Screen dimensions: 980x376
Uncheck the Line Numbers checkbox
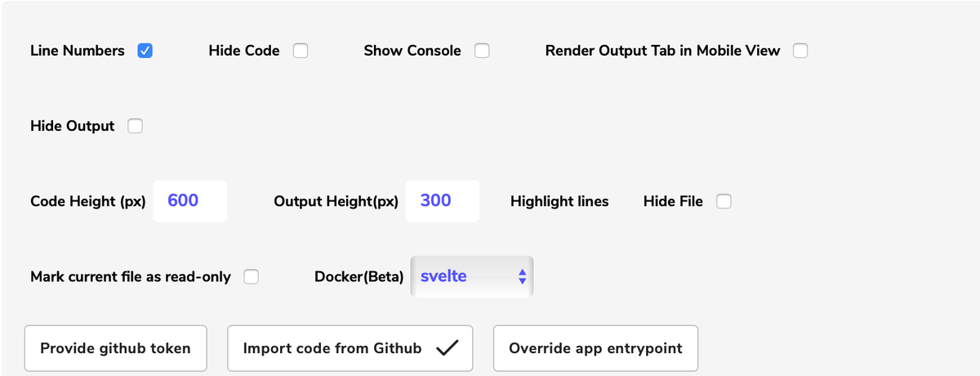(x=145, y=51)
